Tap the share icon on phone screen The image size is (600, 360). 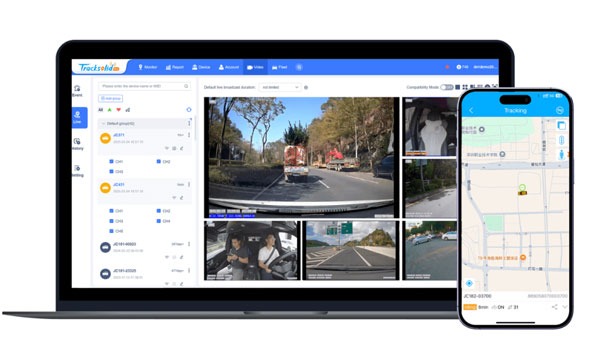[554, 307]
